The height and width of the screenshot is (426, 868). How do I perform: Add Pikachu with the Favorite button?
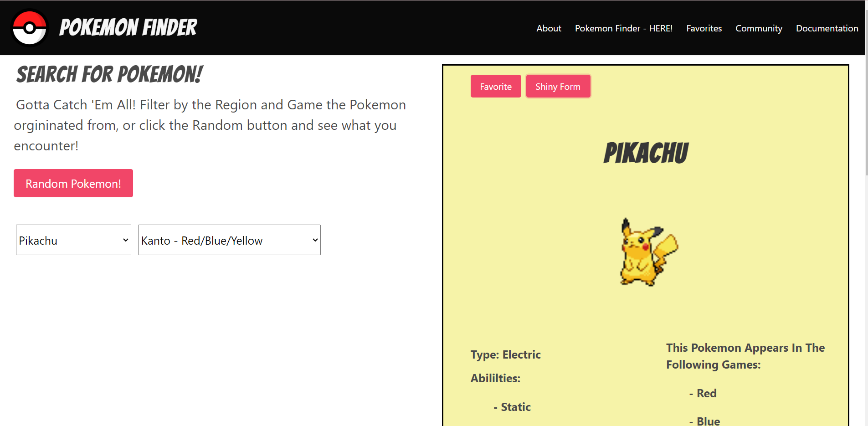pos(496,87)
